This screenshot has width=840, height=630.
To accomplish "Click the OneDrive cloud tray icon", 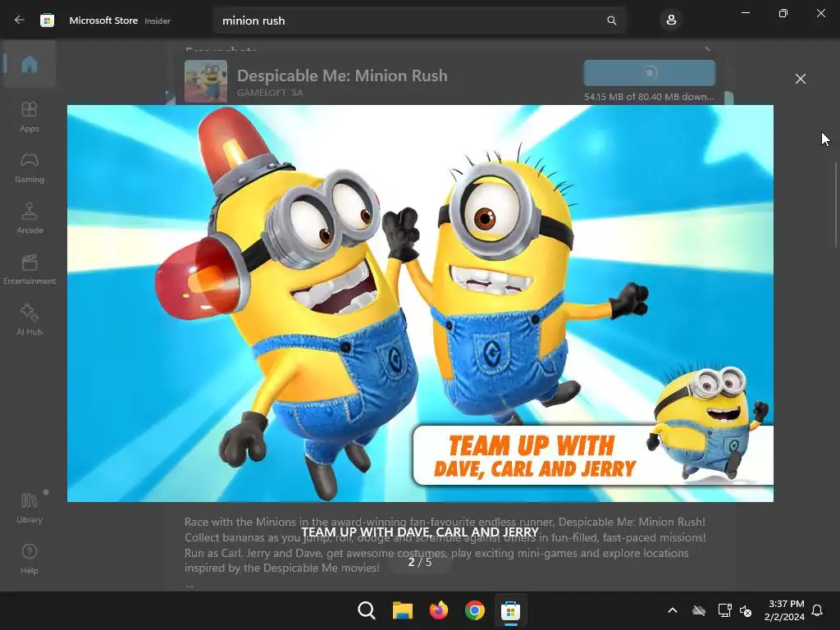I will coord(699,610).
